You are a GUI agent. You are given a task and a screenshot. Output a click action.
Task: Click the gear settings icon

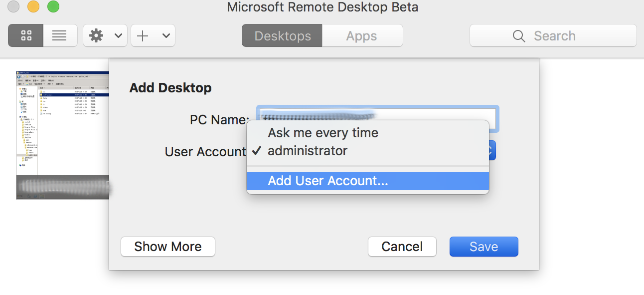(96, 36)
